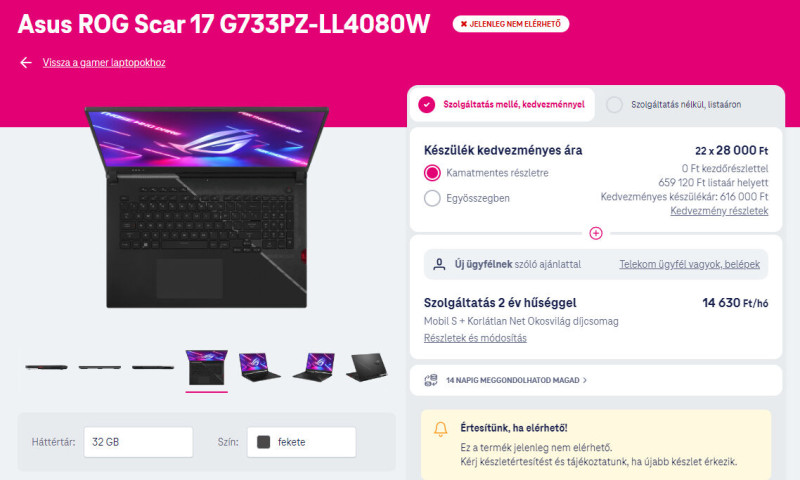Click the 14-day return policy icon
This screenshot has height=480, width=800.
[x=431, y=380]
